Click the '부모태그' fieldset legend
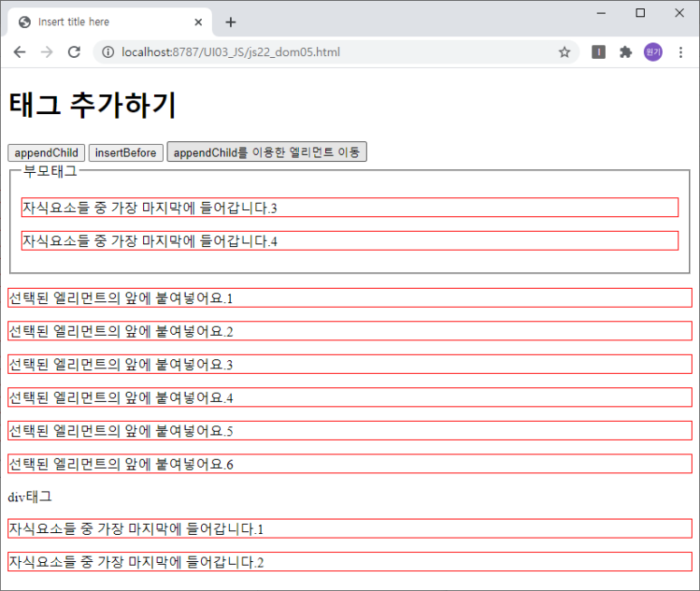The height and width of the screenshot is (591, 700). pos(50,171)
